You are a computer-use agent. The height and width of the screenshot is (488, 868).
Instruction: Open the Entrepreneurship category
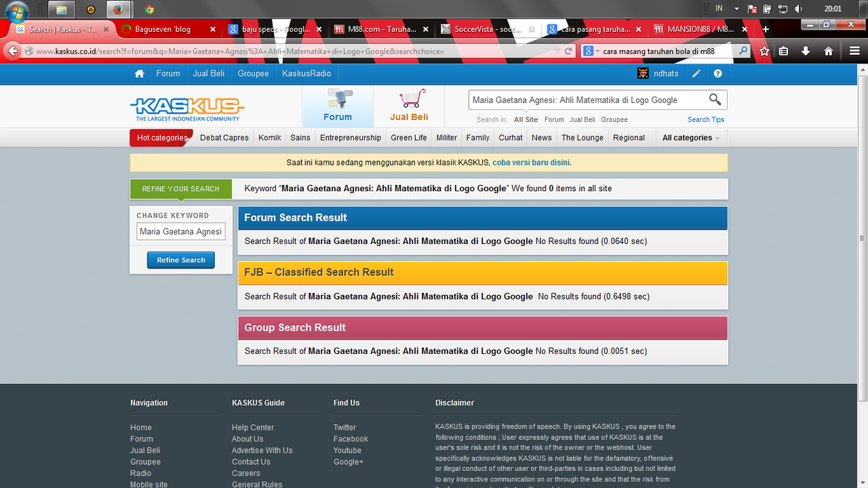click(x=351, y=138)
